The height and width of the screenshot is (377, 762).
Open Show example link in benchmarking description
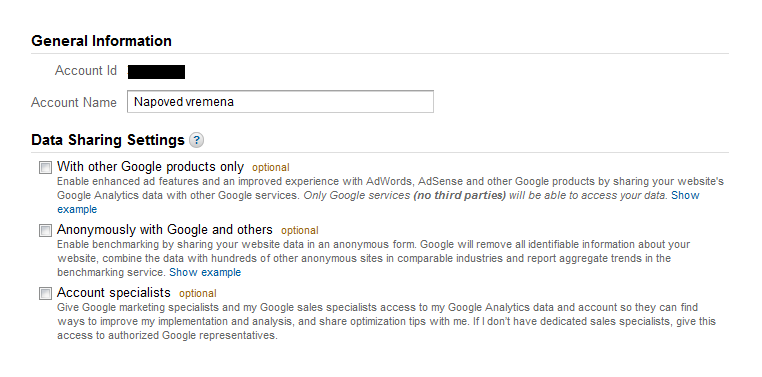(x=205, y=272)
